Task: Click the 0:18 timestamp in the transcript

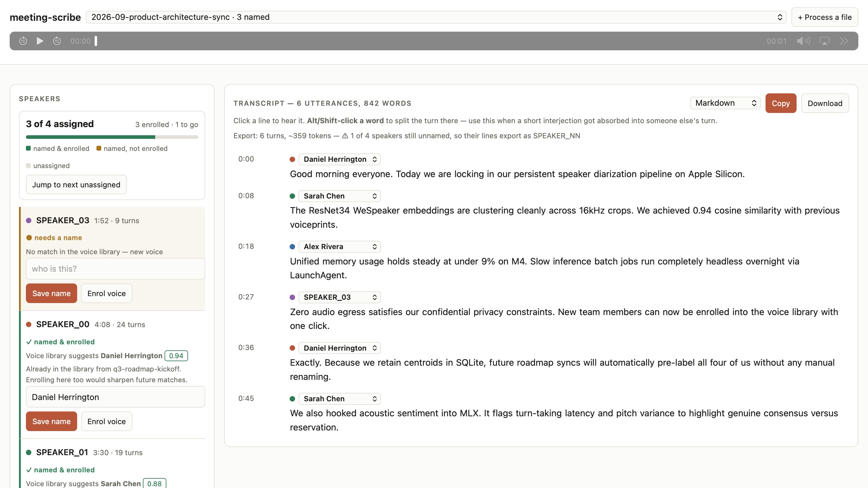Action: click(246, 246)
